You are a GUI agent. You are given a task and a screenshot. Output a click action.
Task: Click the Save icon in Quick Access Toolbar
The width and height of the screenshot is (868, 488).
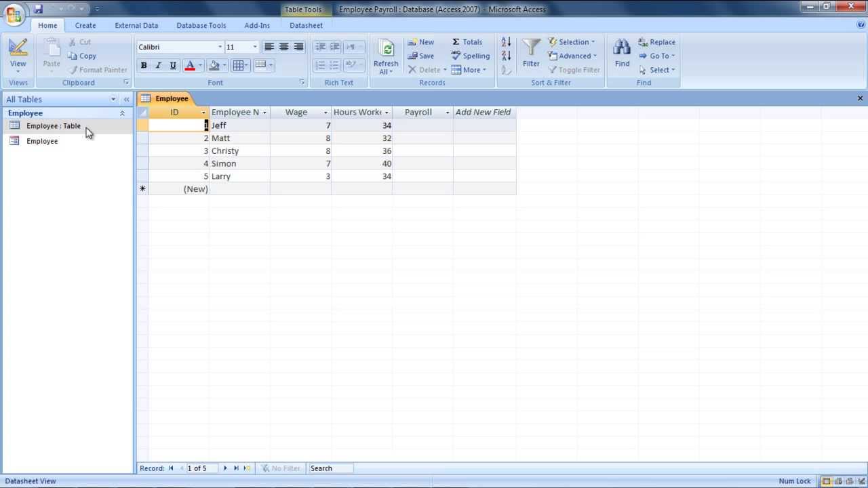39,9
